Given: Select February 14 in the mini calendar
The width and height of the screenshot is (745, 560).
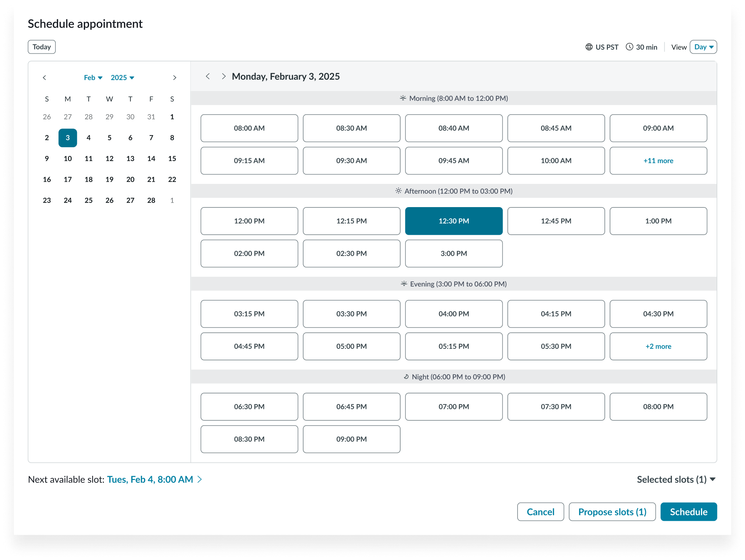Looking at the screenshot, I should 151,158.
